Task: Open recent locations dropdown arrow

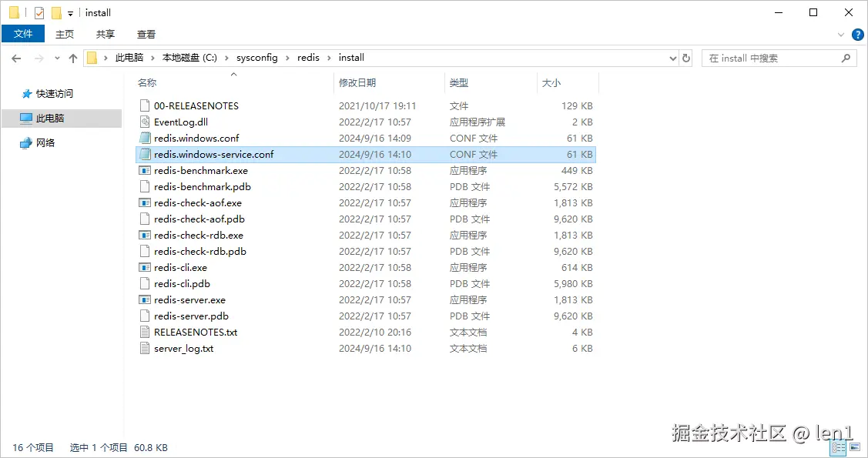Action: coord(57,58)
